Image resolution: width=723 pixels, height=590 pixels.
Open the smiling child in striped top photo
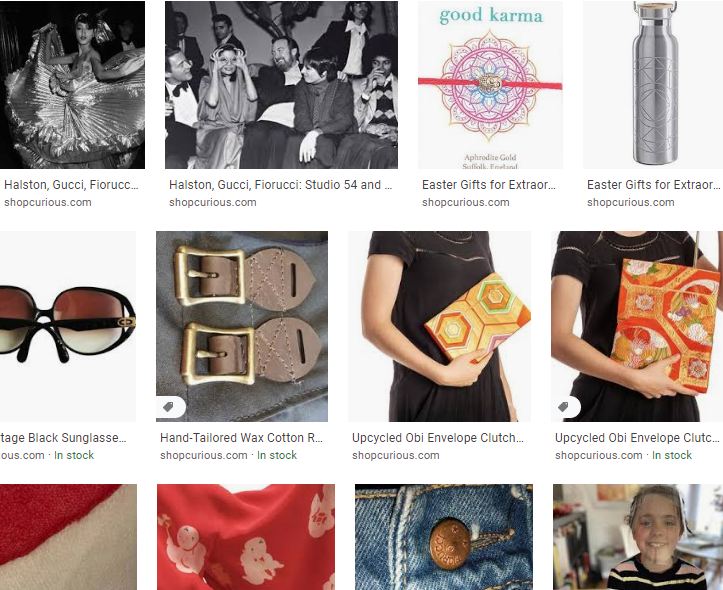(638, 537)
